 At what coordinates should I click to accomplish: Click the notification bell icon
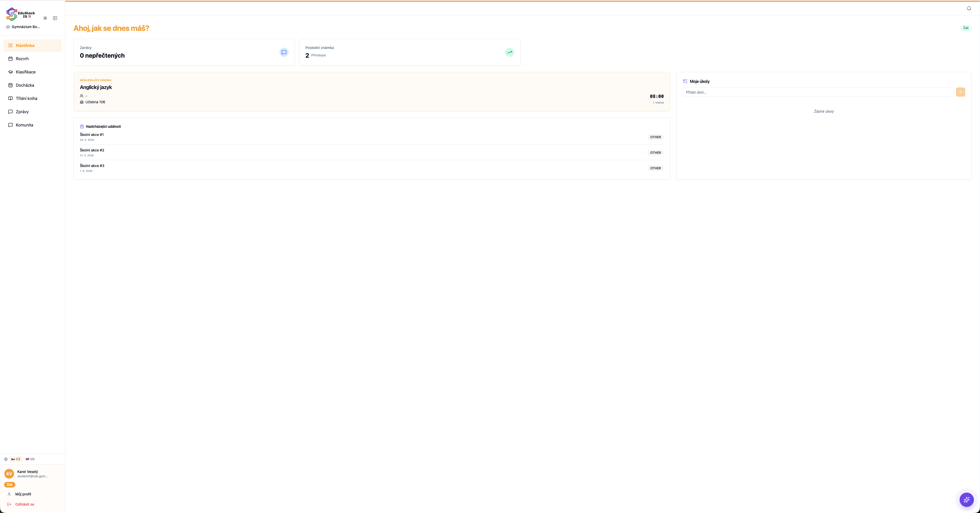[969, 8]
